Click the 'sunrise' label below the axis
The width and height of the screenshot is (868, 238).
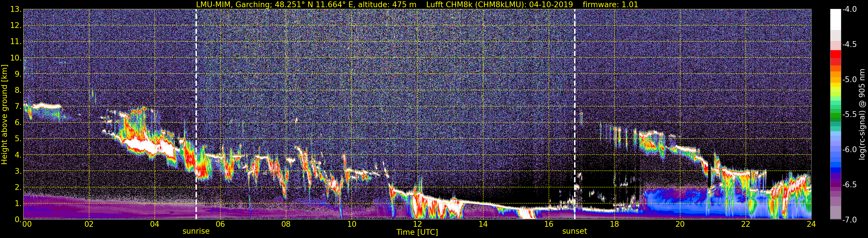click(x=196, y=231)
